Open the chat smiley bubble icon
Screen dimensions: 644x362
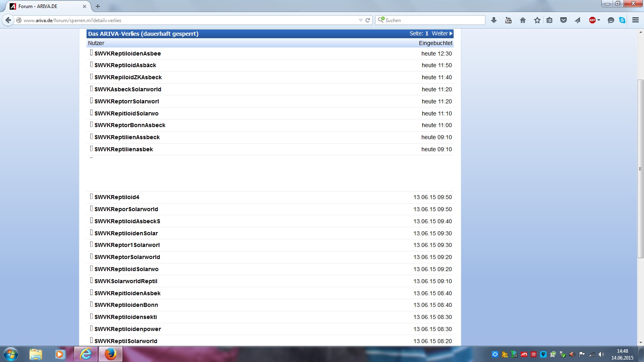coord(611,20)
